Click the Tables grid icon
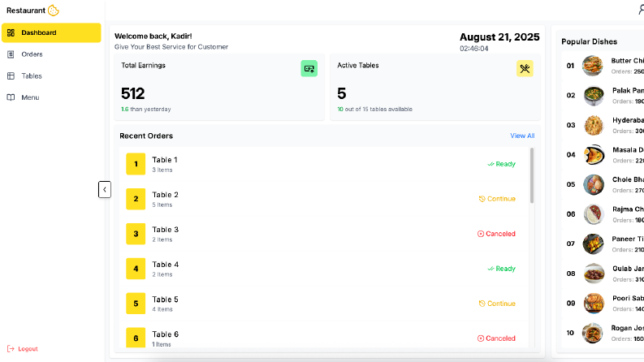644x362 pixels. (x=11, y=76)
